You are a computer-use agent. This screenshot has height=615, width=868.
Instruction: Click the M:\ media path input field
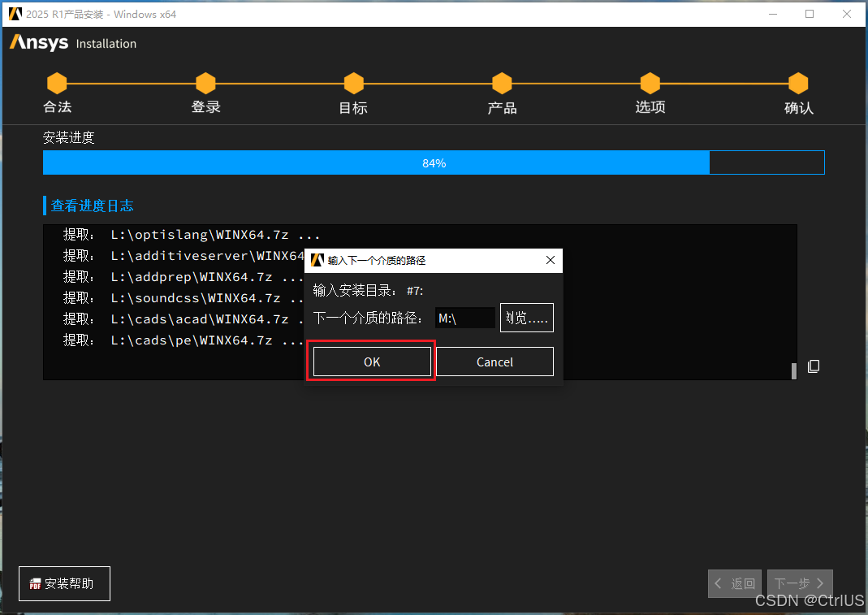[465, 318]
